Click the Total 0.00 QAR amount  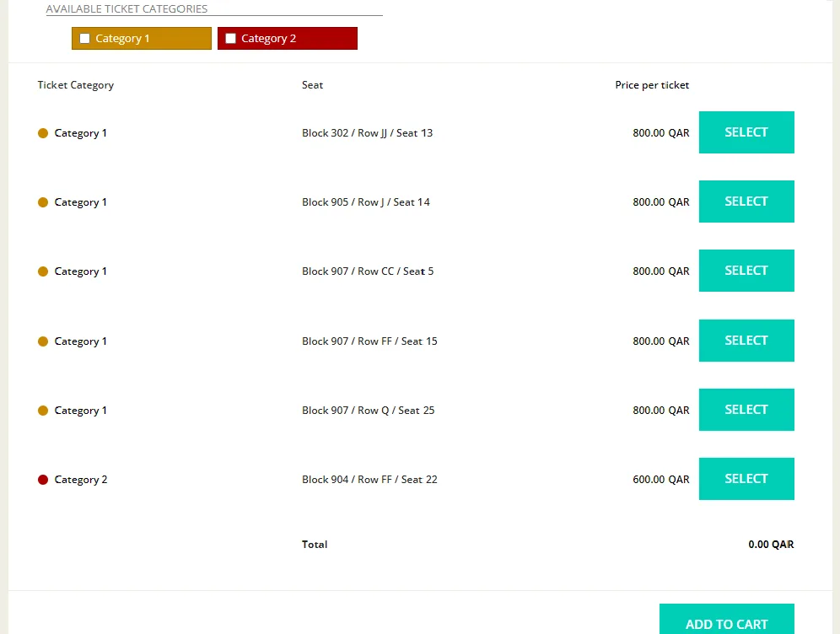[771, 545]
